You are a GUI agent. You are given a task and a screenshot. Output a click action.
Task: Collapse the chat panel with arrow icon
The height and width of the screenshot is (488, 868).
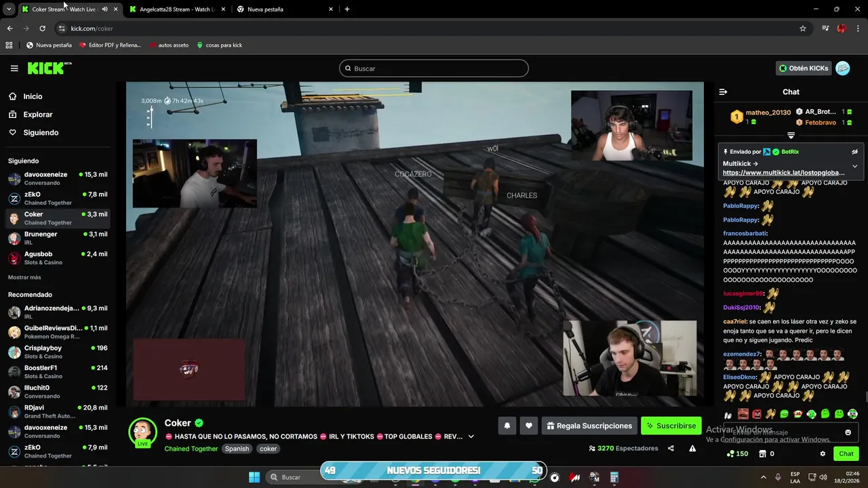[x=723, y=91]
